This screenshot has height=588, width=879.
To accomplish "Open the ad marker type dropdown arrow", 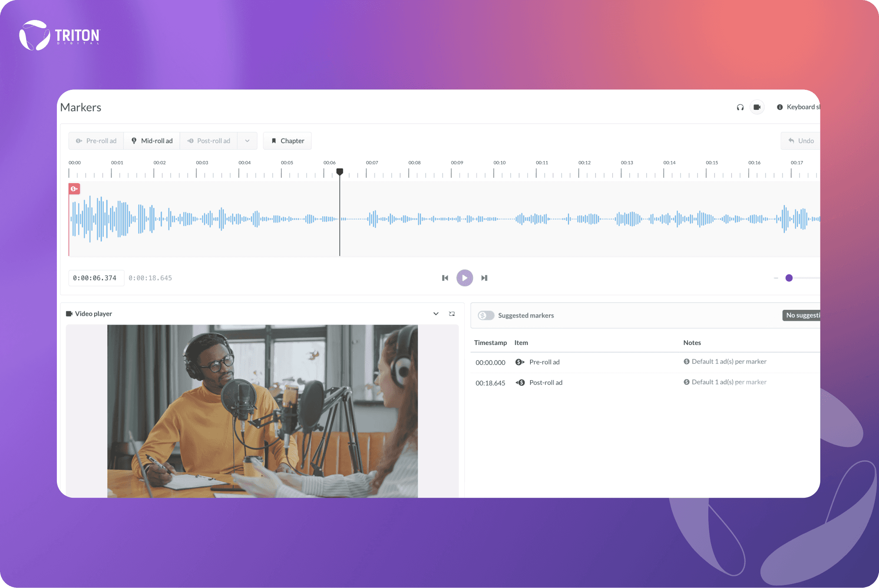I will (x=247, y=141).
